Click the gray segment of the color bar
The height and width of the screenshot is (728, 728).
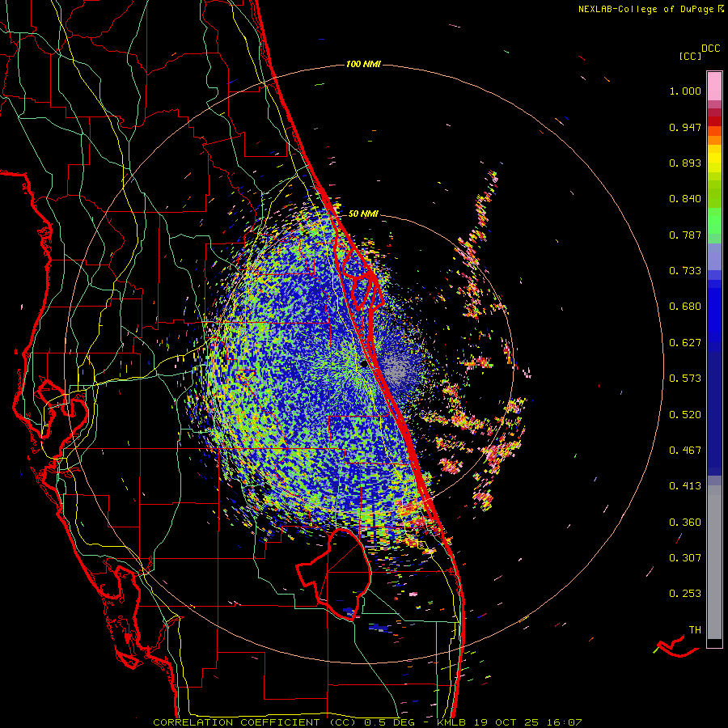point(714,562)
